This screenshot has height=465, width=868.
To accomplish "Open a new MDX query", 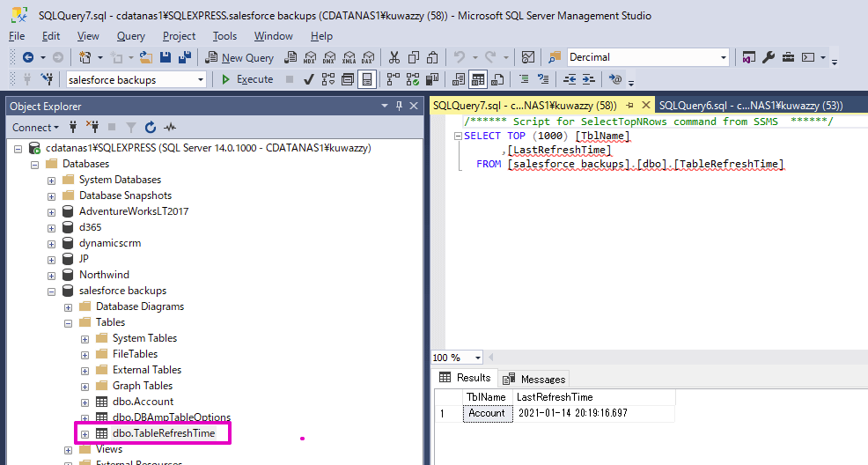I will click(x=310, y=57).
